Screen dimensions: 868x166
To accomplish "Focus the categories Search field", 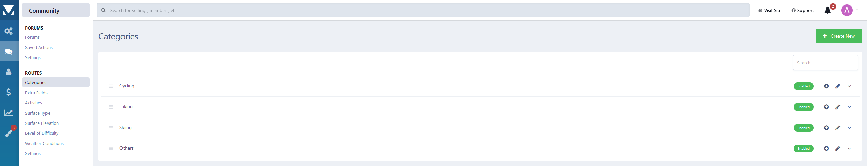I will (825, 63).
